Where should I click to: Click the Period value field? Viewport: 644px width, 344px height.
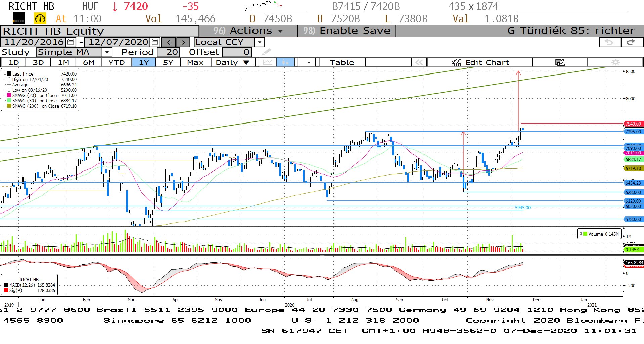[169, 52]
